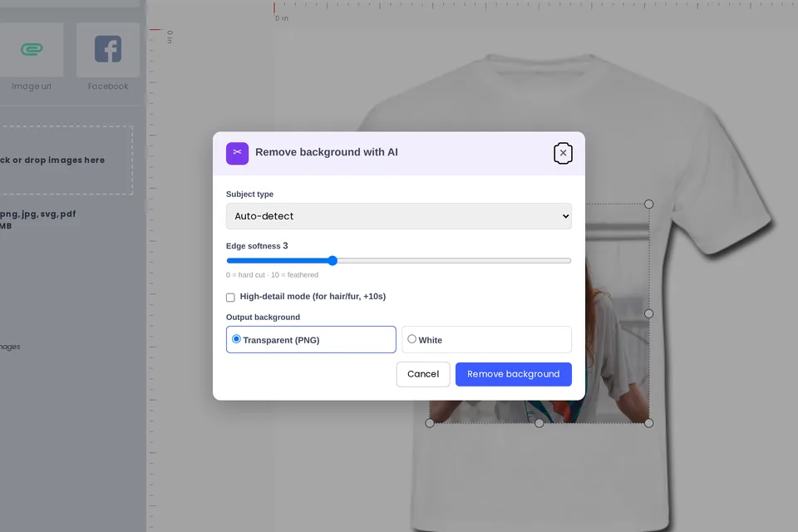Image resolution: width=798 pixels, height=532 pixels.
Task: Close the Remove background dialog
Action: 563,153
